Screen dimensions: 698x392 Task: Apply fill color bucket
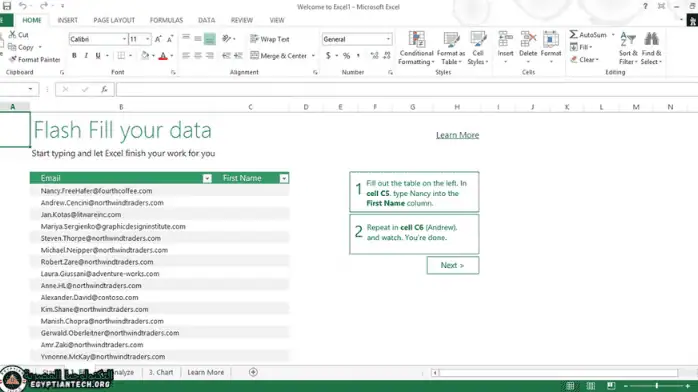pos(145,56)
